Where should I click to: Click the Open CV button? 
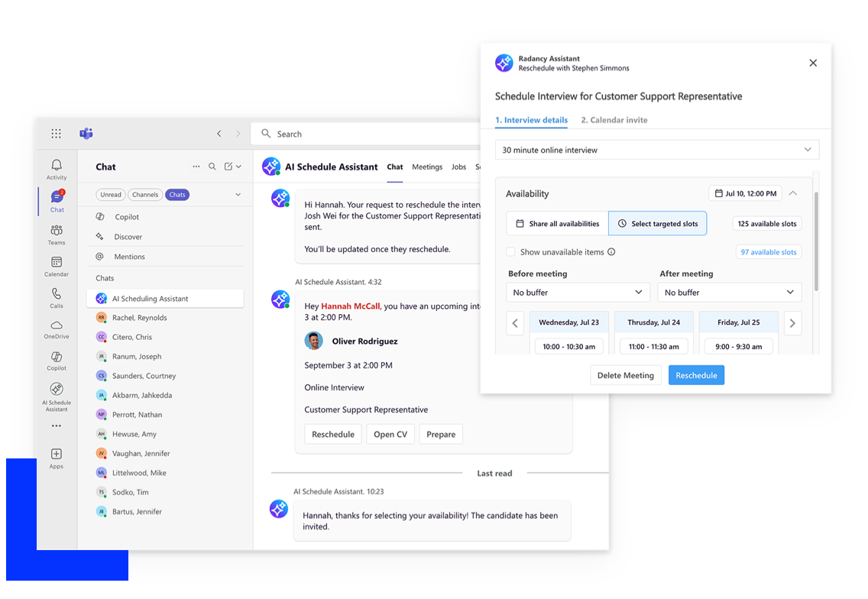coord(390,434)
